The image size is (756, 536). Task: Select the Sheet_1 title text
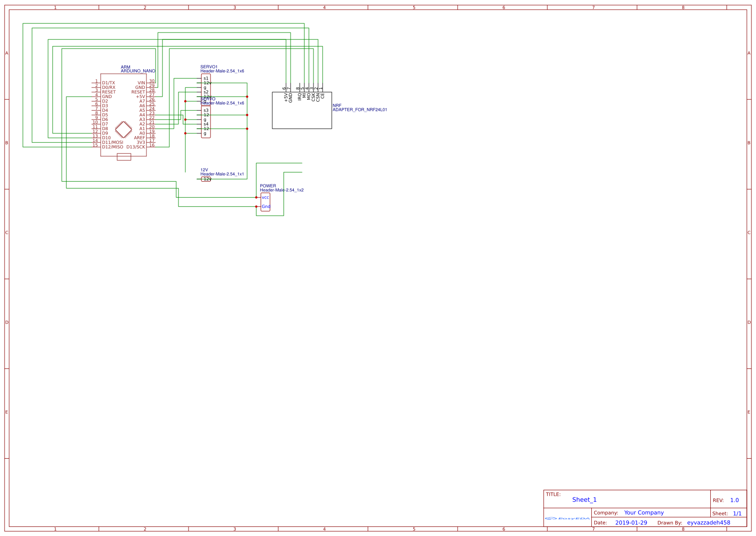(x=584, y=499)
